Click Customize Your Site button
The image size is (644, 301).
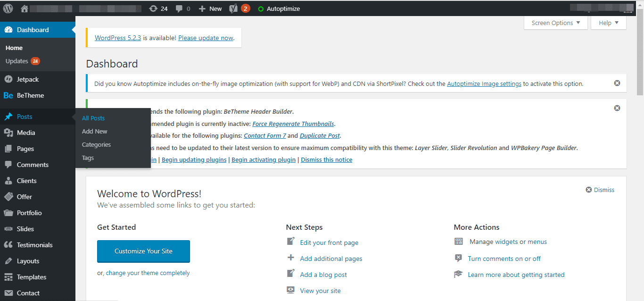coord(143,251)
